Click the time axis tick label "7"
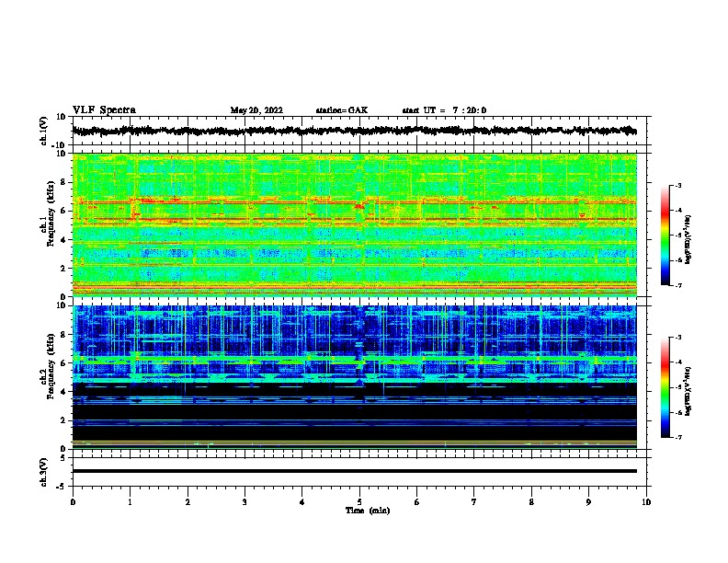This screenshot has height=563, width=728. coord(474,502)
